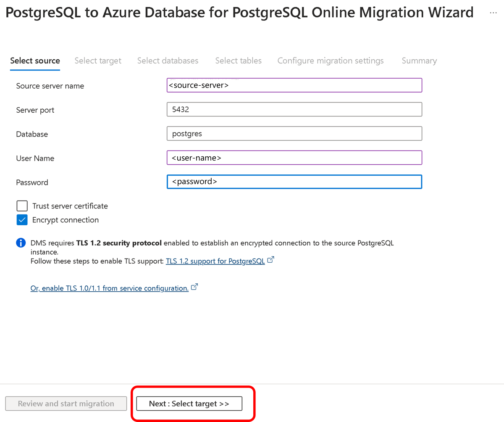Click external link icon after TLS 1.2 support

click(x=271, y=260)
